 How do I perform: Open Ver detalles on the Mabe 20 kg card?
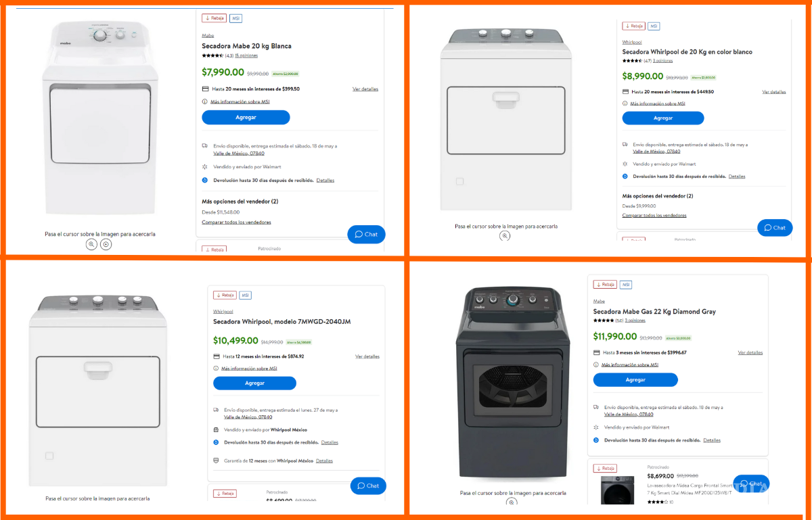[x=365, y=89]
